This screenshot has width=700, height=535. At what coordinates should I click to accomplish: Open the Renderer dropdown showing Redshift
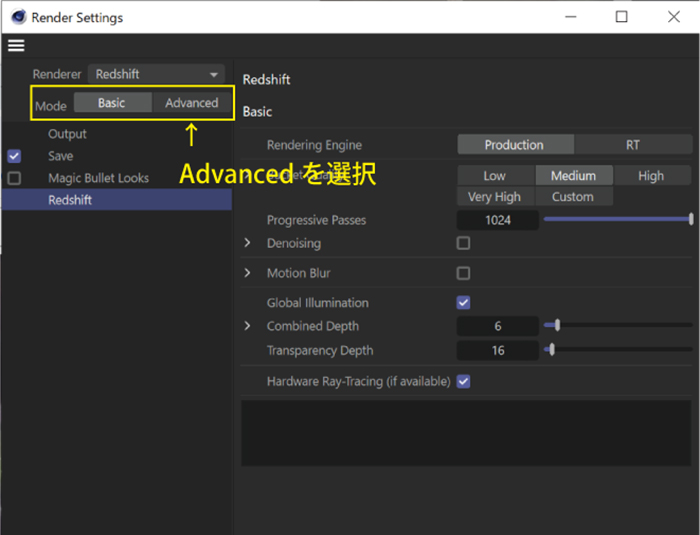(x=158, y=74)
